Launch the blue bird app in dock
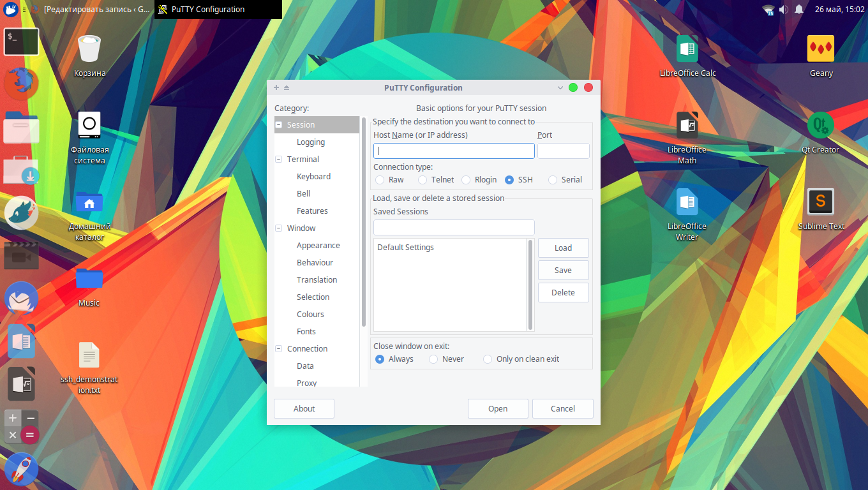 pos(22,212)
